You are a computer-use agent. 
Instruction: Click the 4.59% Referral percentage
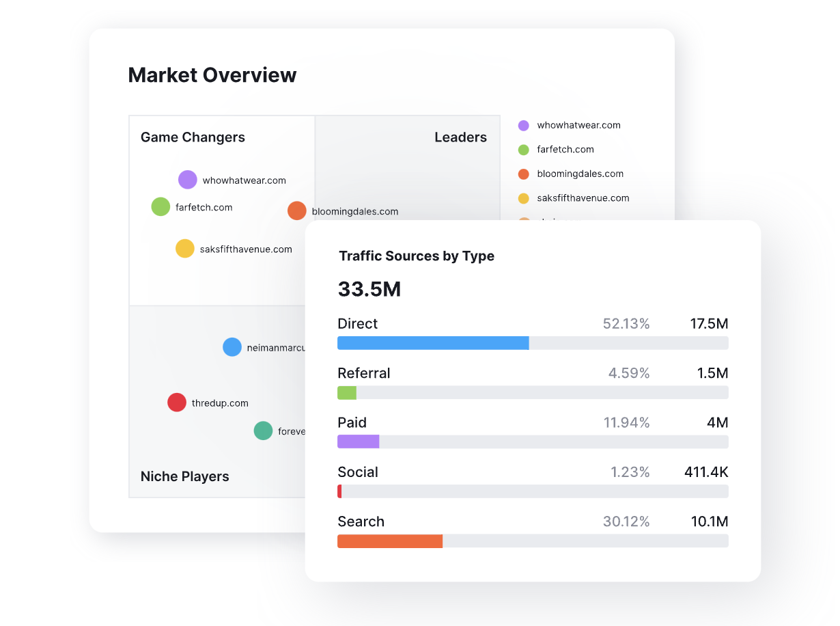click(629, 373)
